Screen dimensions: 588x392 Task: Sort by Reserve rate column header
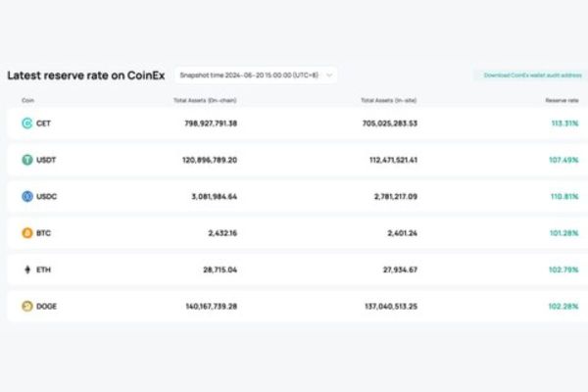pos(562,100)
